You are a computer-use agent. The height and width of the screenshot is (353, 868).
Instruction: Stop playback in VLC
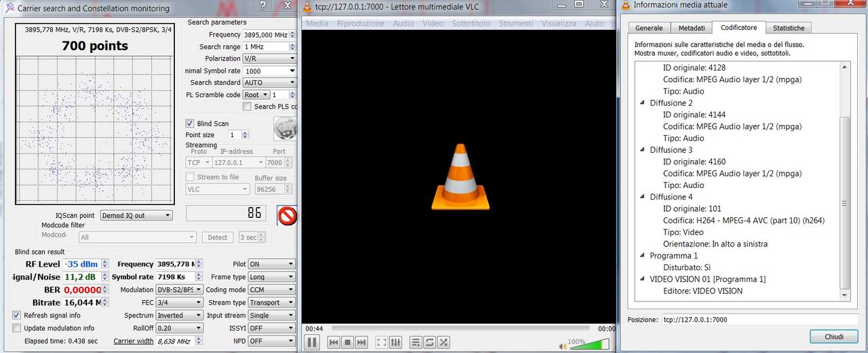click(347, 342)
